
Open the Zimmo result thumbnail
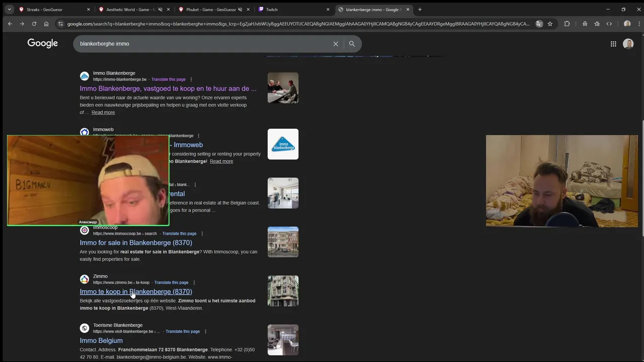(283, 291)
